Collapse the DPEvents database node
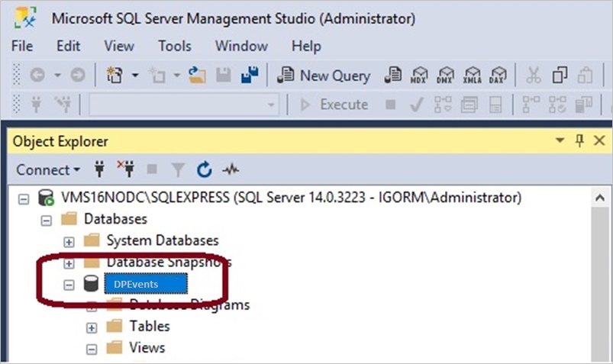 tap(69, 284)
